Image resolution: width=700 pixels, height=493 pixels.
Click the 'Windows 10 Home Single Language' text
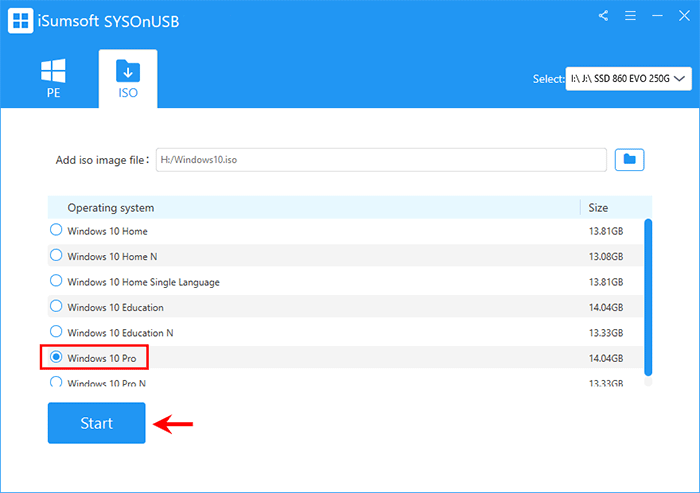[143, 282]
